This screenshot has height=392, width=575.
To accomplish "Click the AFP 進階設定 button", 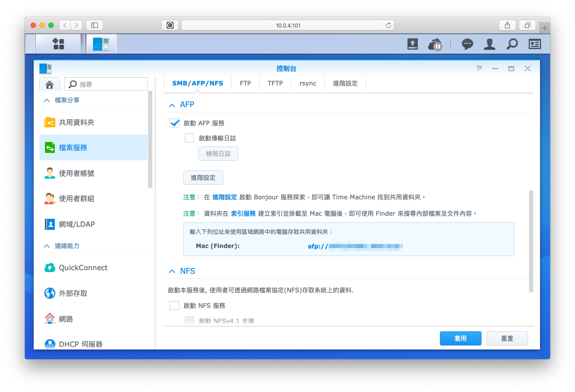I will (203, 178).
